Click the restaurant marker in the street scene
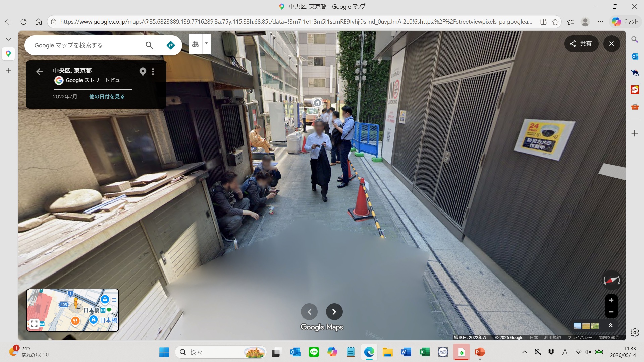 (x=317, y=103)
